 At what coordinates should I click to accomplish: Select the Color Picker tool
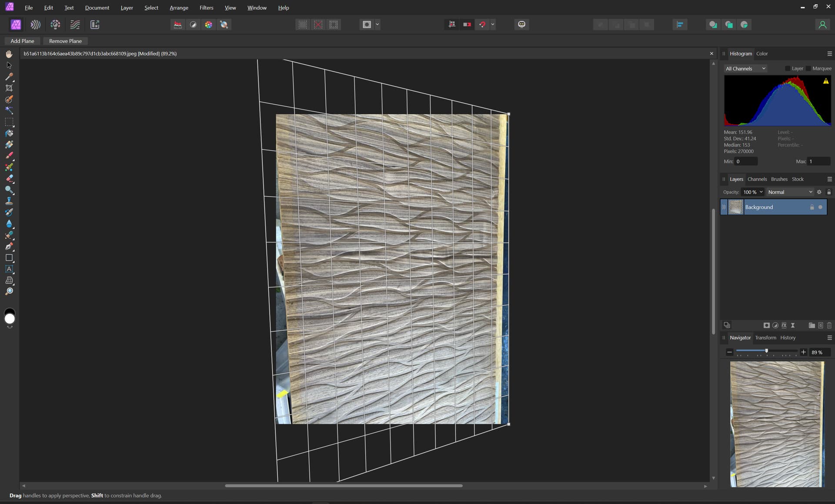click(x=9, y=77)
